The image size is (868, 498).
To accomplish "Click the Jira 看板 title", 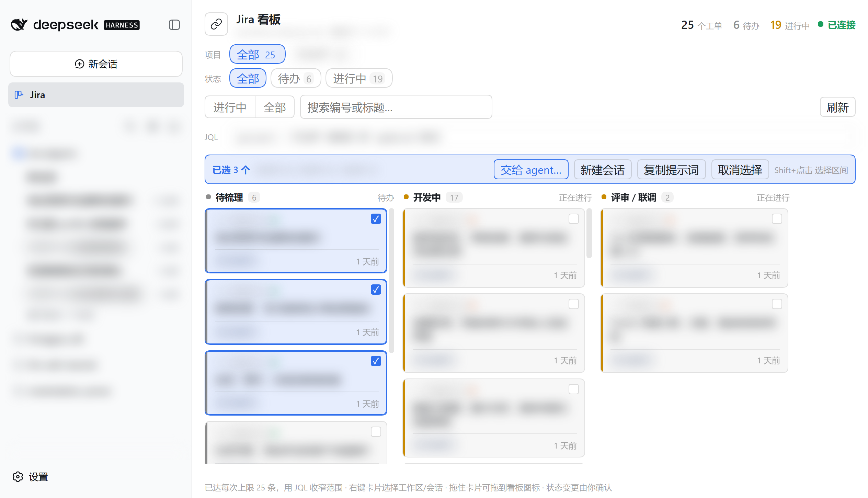I will point(258,20).
